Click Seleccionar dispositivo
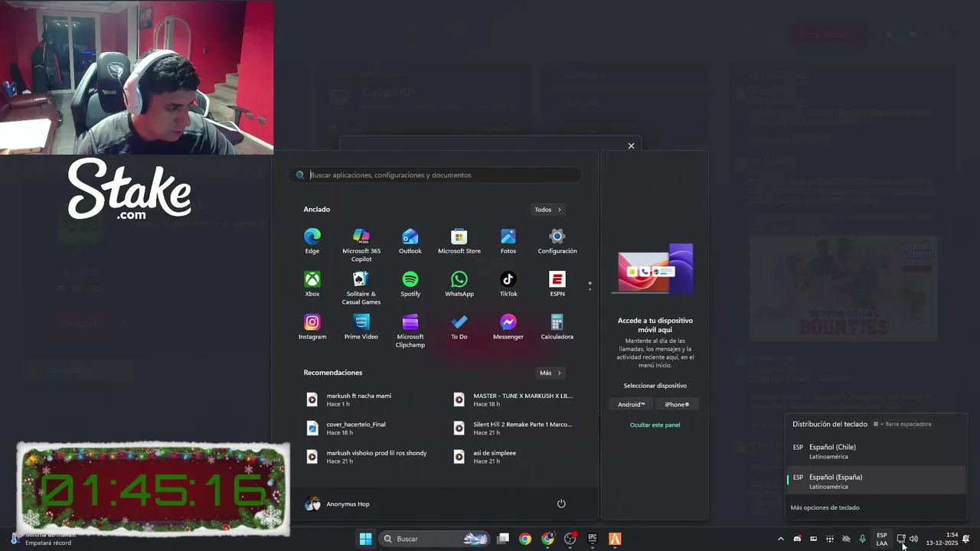 (x=655, y=386)
